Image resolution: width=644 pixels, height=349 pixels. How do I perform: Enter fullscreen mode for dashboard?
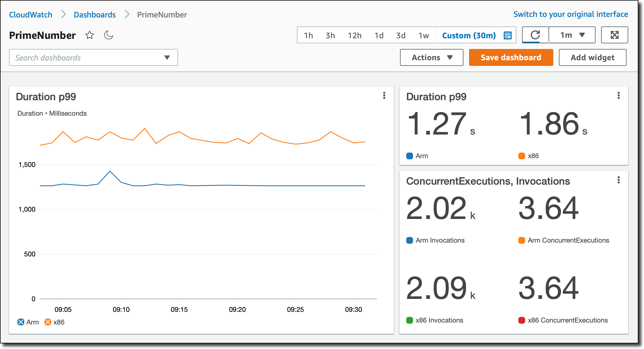614,35
